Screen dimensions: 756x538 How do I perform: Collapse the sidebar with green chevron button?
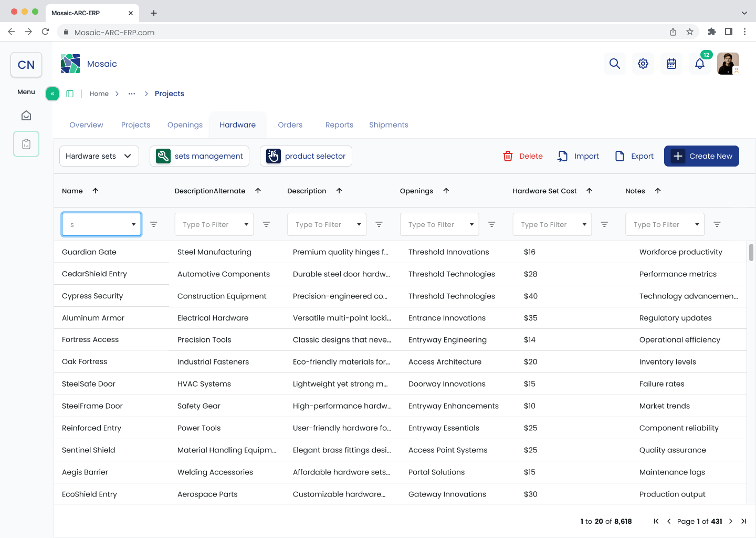[52, 94]
